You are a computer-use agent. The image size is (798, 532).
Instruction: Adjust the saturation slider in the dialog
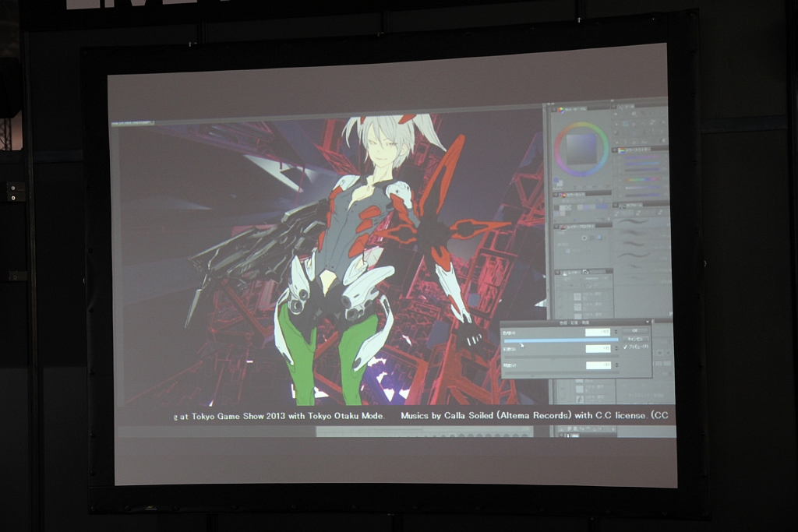point(562,357)
